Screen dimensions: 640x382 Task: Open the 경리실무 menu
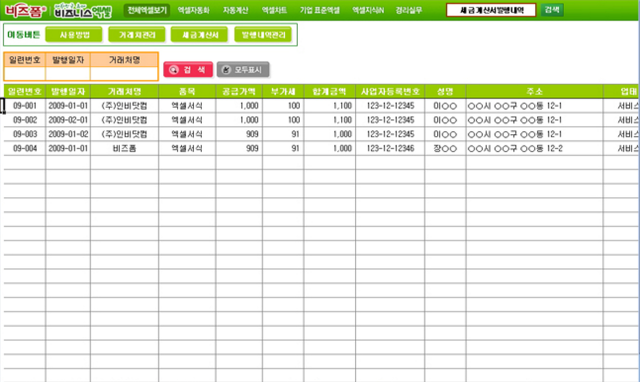409,11
